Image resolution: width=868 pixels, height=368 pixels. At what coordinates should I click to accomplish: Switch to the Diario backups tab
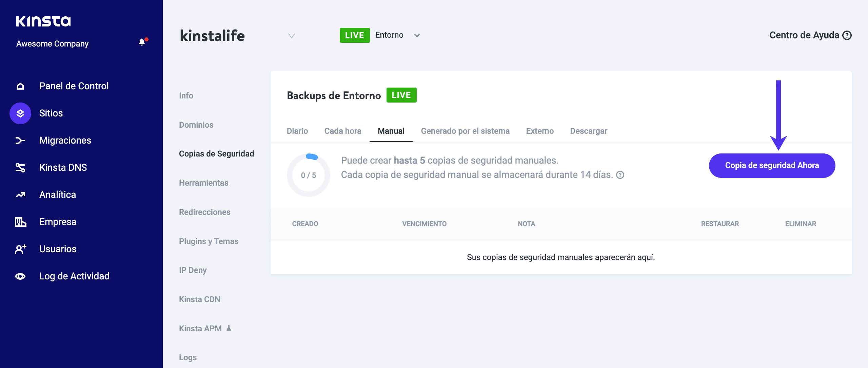coord(297,131)
